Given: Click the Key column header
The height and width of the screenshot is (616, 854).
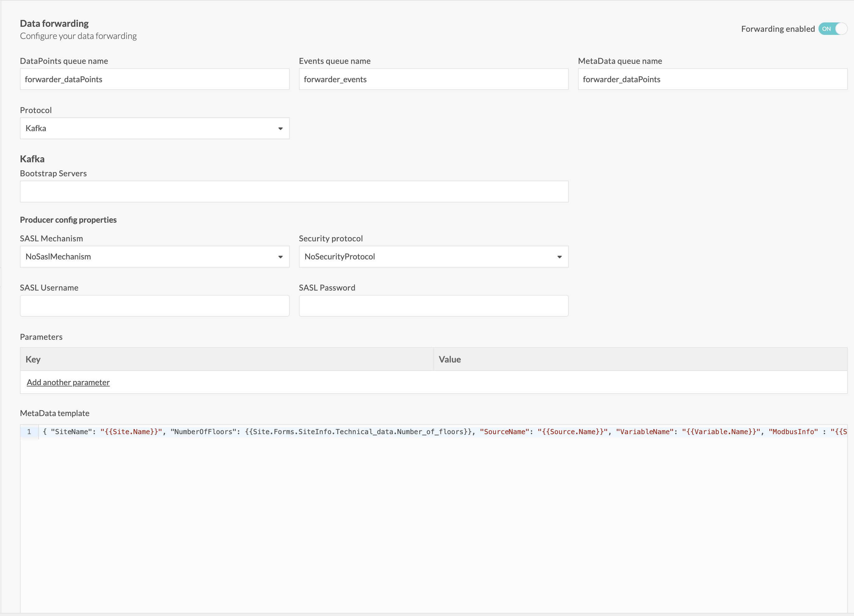Looking at the screenshot, I should pyautogui.click(x=33, y=360).
